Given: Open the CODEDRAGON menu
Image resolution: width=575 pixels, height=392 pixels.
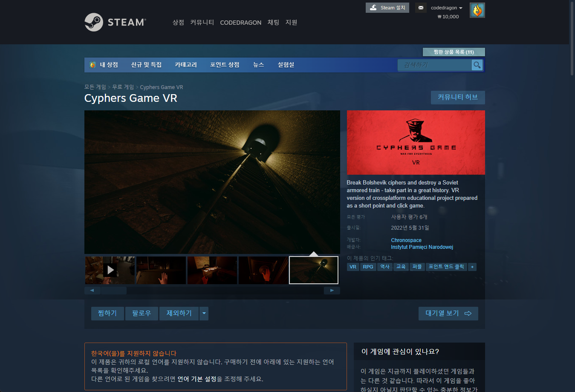Looking at the screenshot, I should pos(241,23).
